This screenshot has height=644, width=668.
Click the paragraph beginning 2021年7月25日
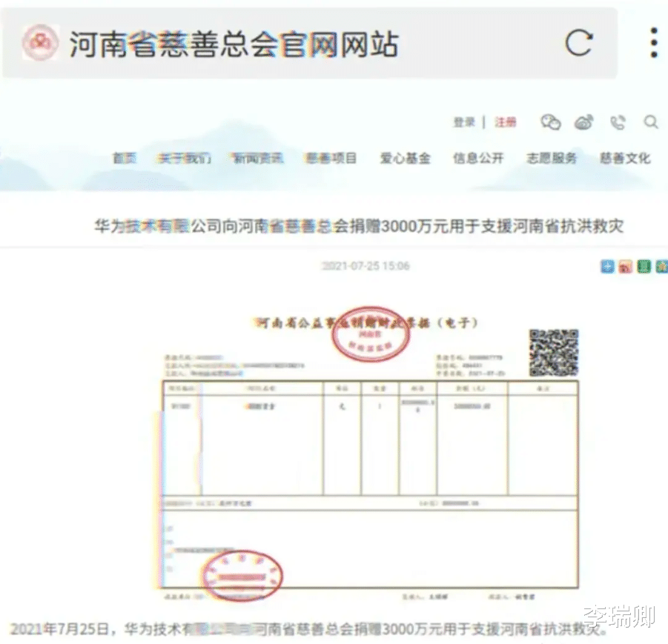click(309, 629)
